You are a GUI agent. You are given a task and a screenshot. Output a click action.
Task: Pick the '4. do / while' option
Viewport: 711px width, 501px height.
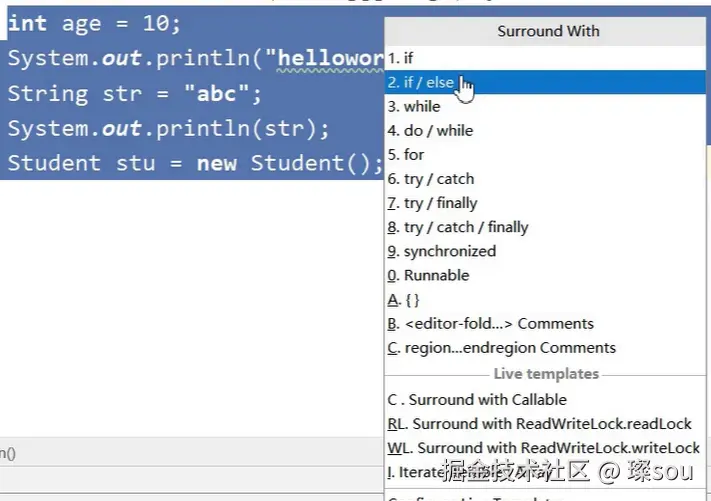pyautogui.click(x=545, y=131)
